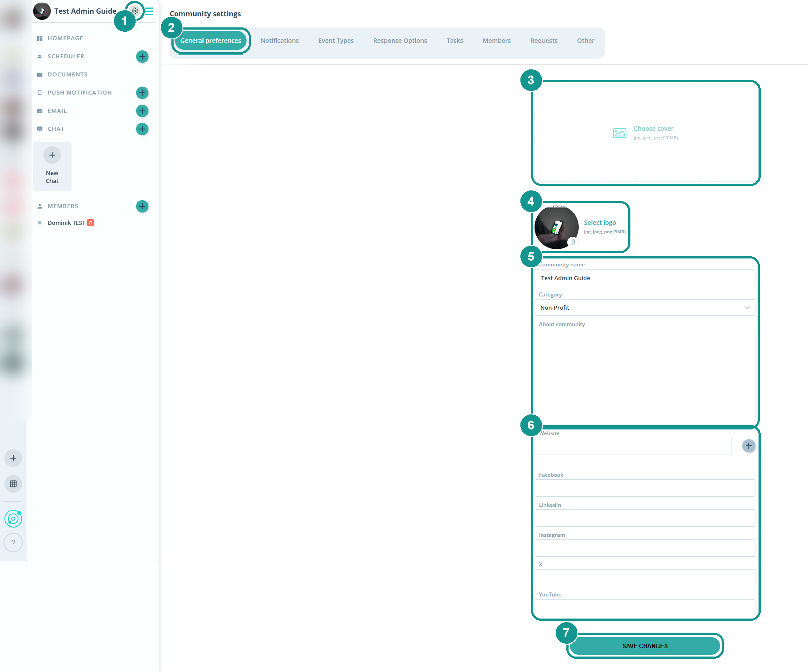Open the Requests tab

click(544, 41)
